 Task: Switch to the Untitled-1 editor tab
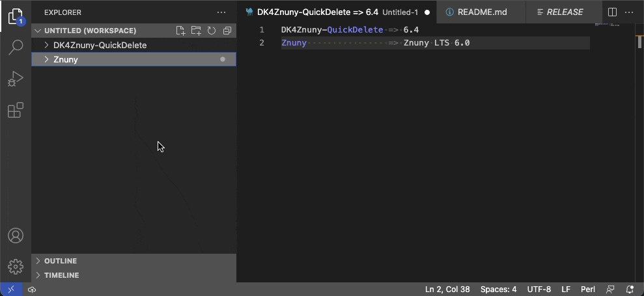click(337, 12)
